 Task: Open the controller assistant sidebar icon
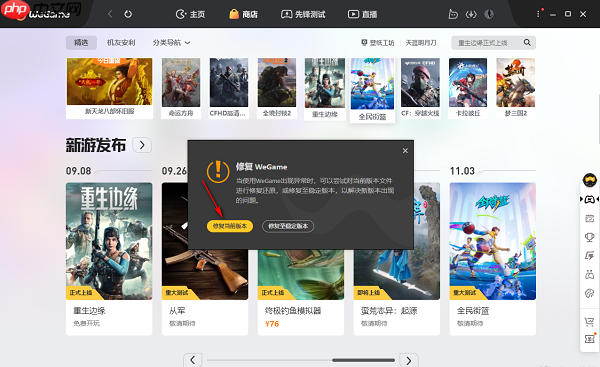point(590,274)
